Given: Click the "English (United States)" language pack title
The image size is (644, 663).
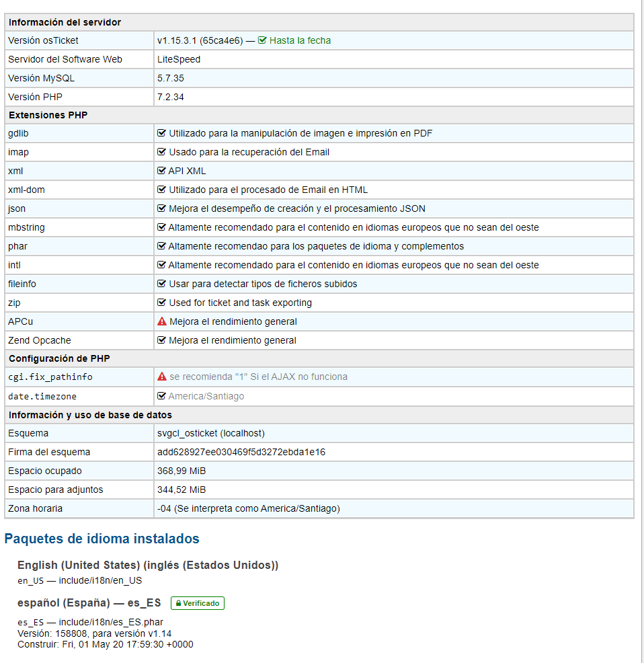Looking at the screenshot, I should (x=148, y=565).
